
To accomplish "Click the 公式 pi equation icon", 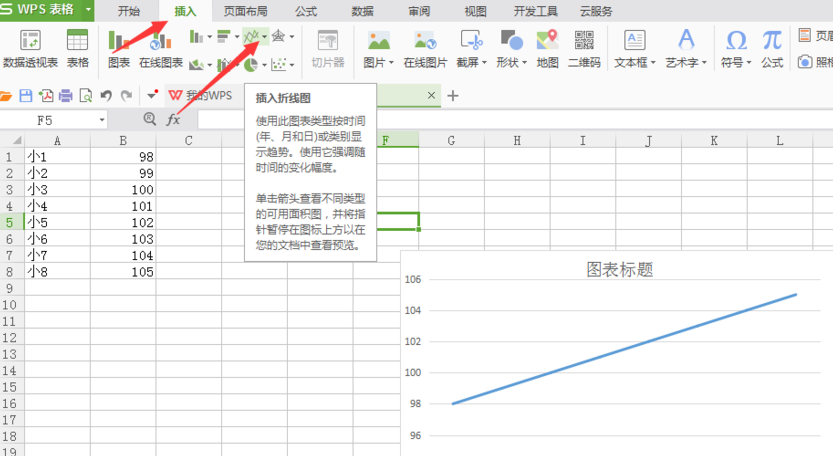I will pos(772,41).
